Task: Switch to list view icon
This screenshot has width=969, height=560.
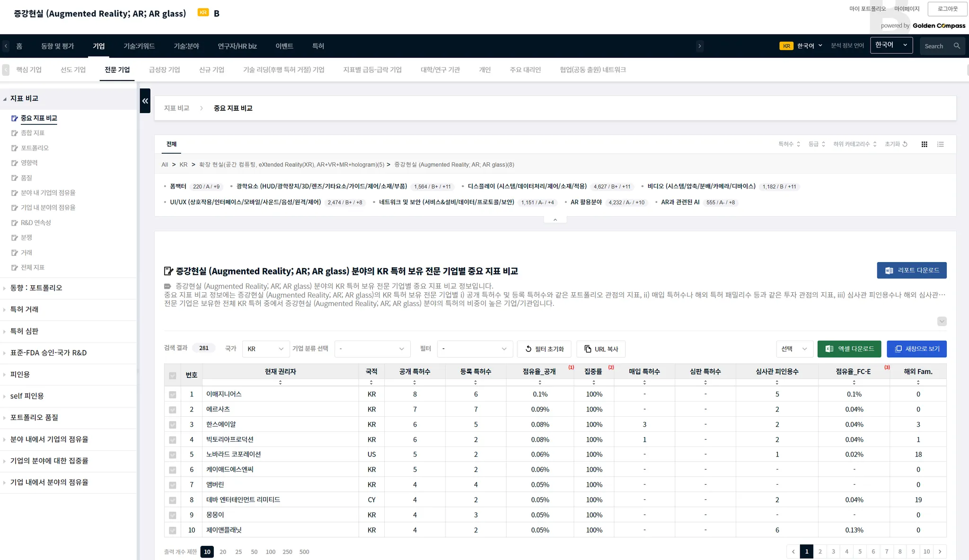Action: (940, 144)
